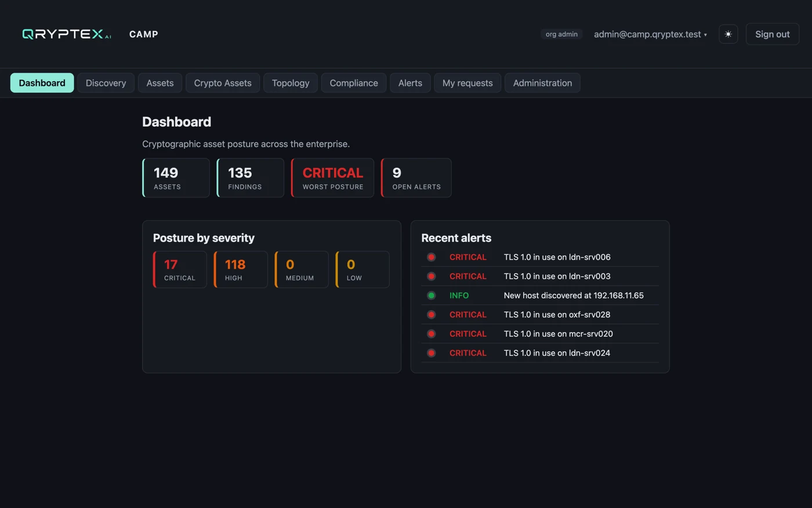The width and height of the screenshot is (812, 508).
Task: Select the 118 High severity tile
Action: click(241, 269)
